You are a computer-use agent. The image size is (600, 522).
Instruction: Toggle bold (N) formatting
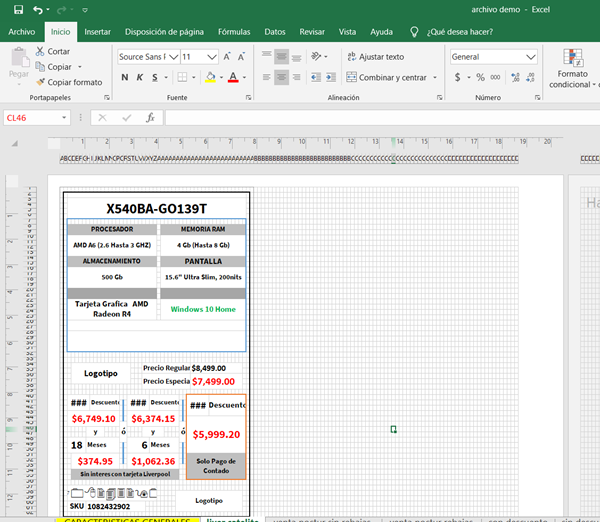[125, 77]
